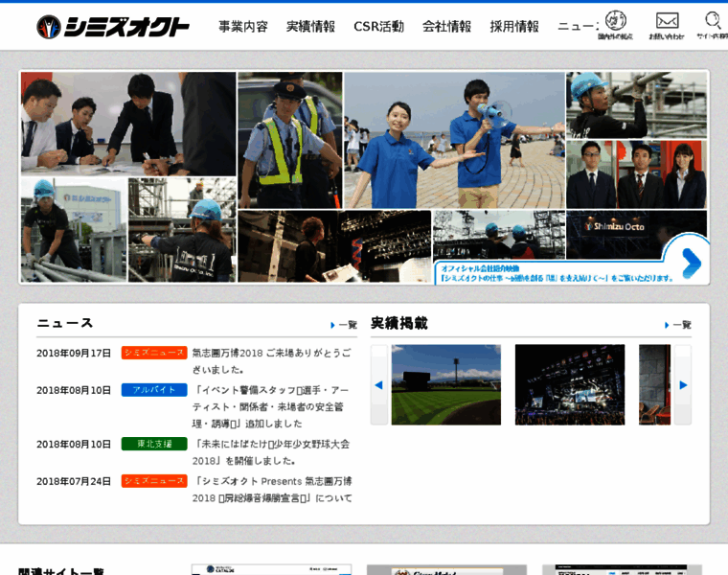Click the orange シミズニュース tag dated 2018年09月17日
This screenshot has height=575, width=728.
point(153,353)
